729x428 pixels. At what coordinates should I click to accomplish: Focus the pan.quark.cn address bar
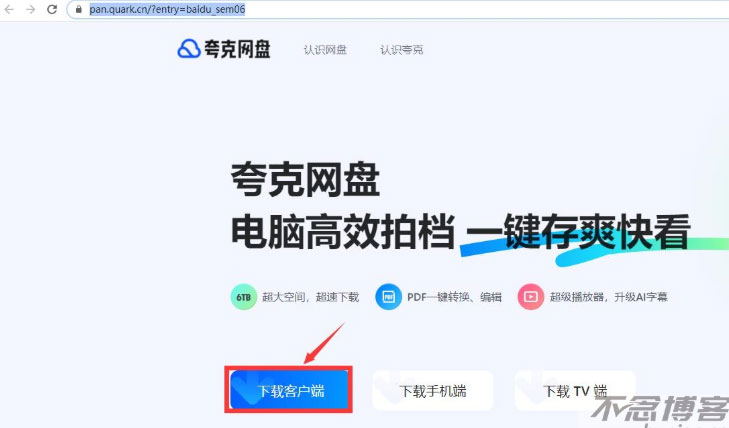tap(400, 9)
